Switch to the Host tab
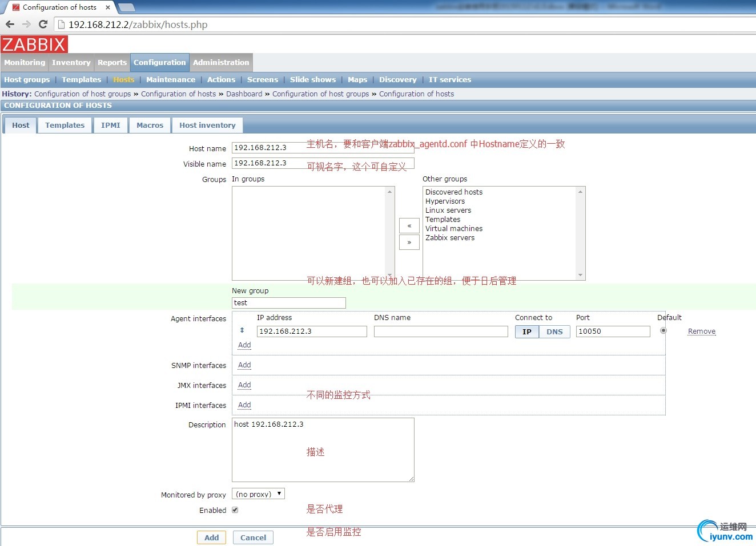 pos(21,126)
